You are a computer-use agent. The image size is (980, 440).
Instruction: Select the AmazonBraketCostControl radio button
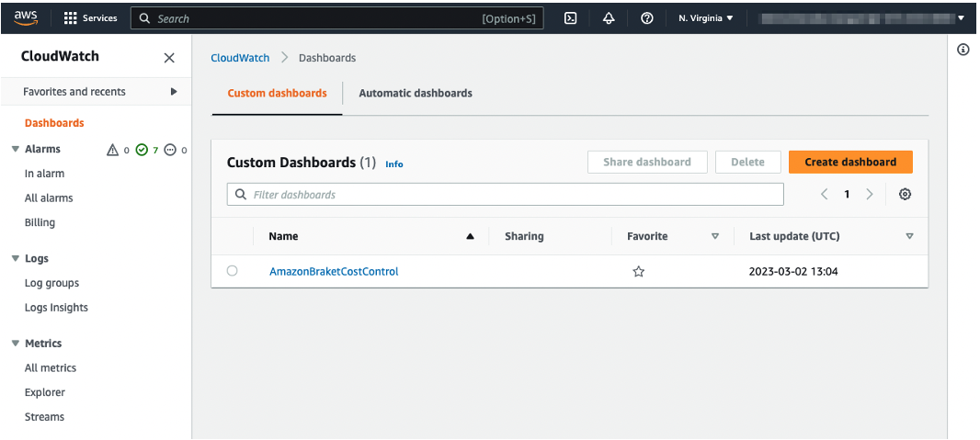pyautogui.click(x=233, y=271)
